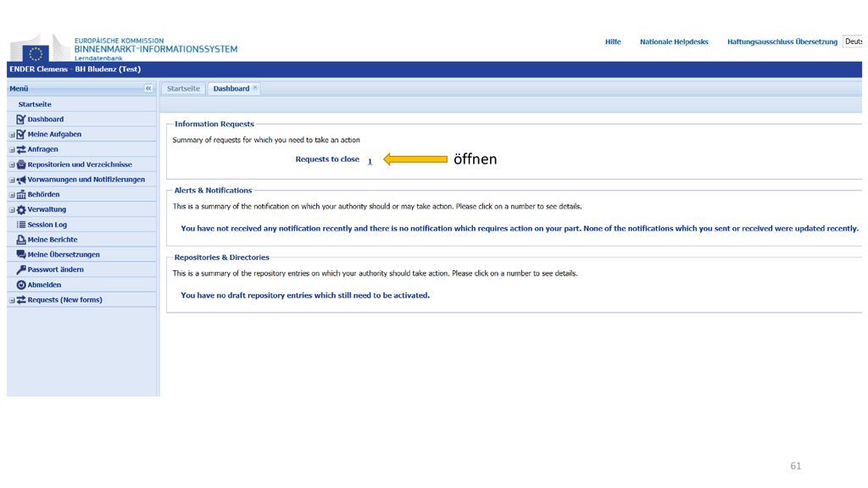Click the Information Requests section heading
Viewport: 868px width, 488px height.
point(214,124)
